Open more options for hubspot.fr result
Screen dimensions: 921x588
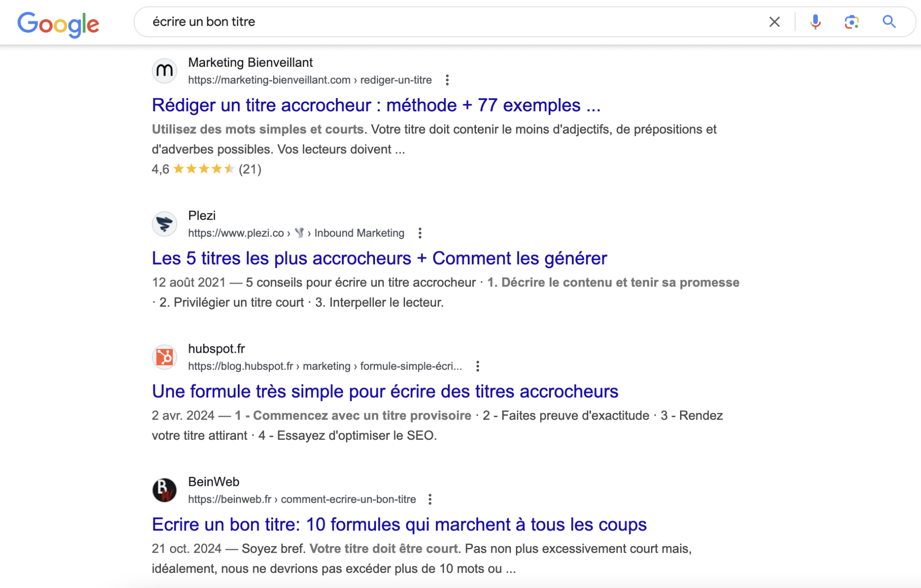coord(478,367)
